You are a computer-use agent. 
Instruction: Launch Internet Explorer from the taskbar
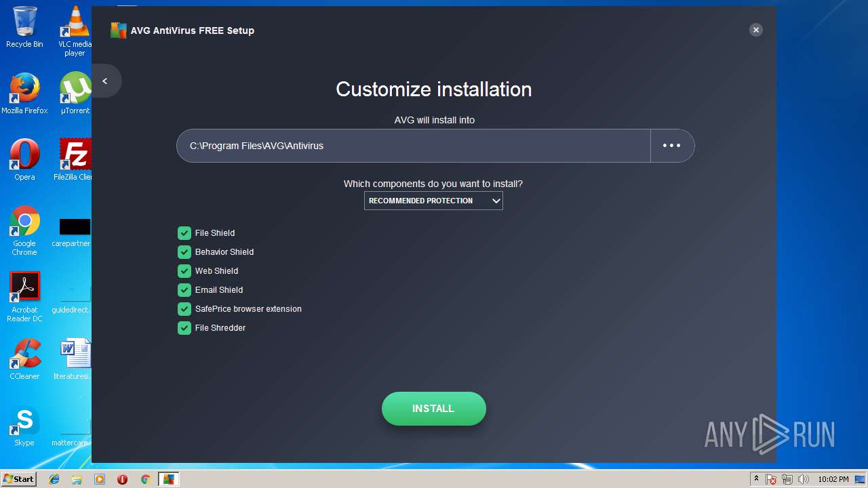click(54, 479)
